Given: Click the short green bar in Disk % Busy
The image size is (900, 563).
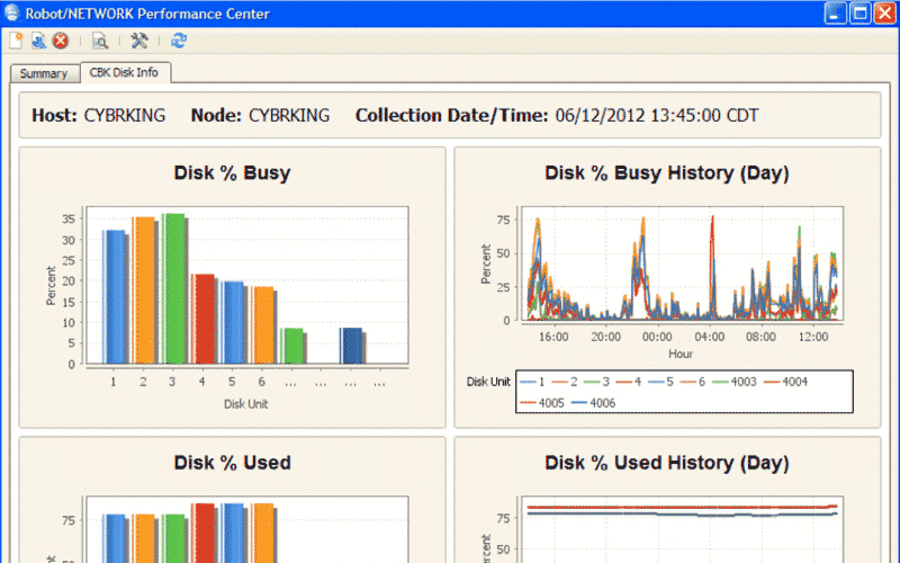Looking at the screenshot, I should [293, 346].
